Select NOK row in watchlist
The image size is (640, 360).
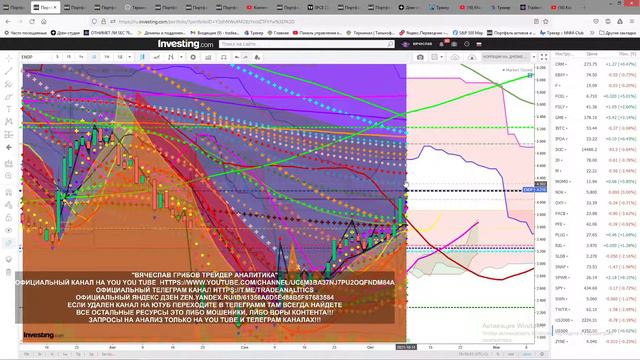tap(595, 192)
